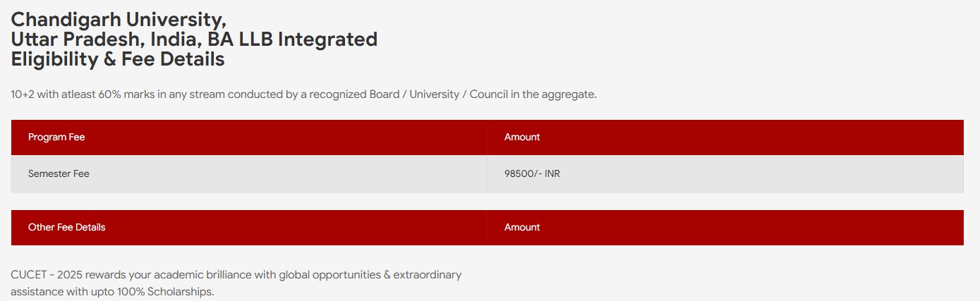Screen dimensions: 980x301
Task: Click the "extraordinary" word in the CUCET paragraph
Action: pos(428,275)
